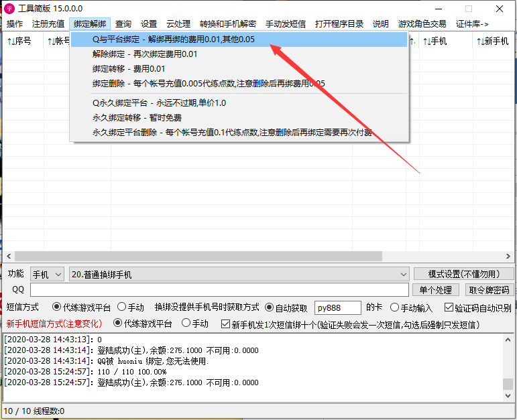
Task: Toggle the 验证码自动识别 checkbox
Action: tap(477, 308)
